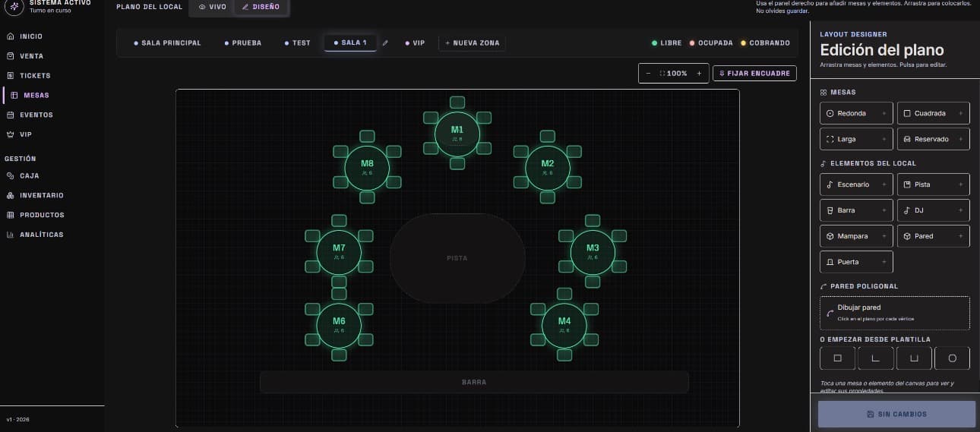Click the Libre green status legend
The width and height of the screenshot is (980, 432).
[x=667, y=43]
